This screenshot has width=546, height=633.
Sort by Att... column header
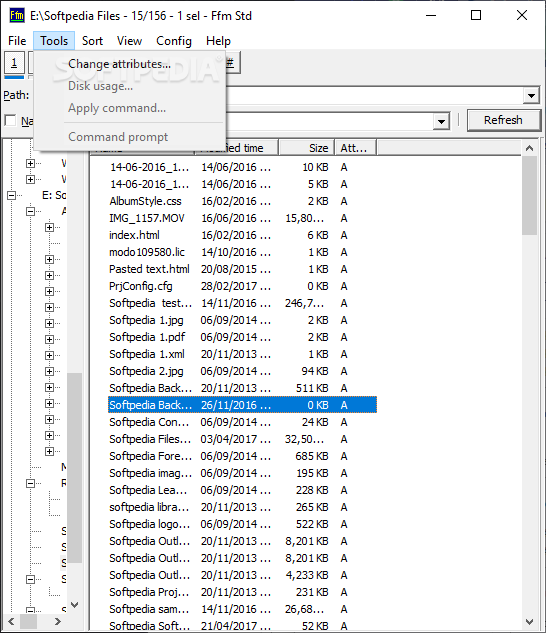coord(355,148)
